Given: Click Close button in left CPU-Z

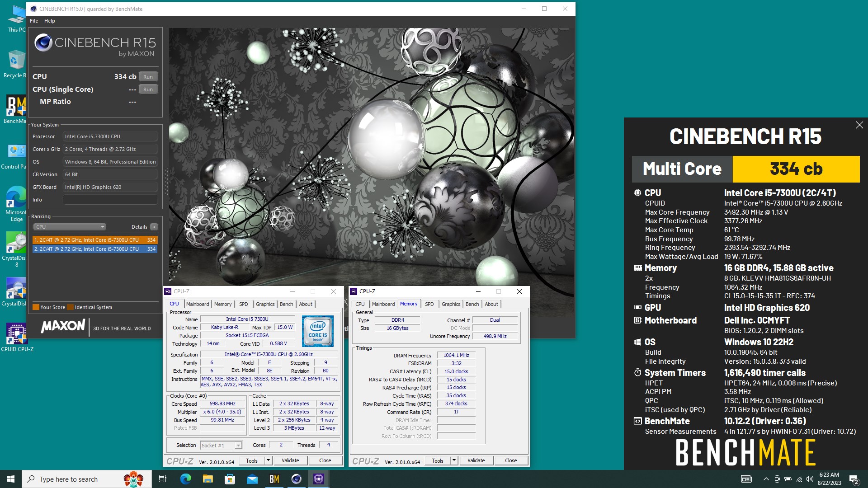Looking at the screenshot, I should point(325,460).
